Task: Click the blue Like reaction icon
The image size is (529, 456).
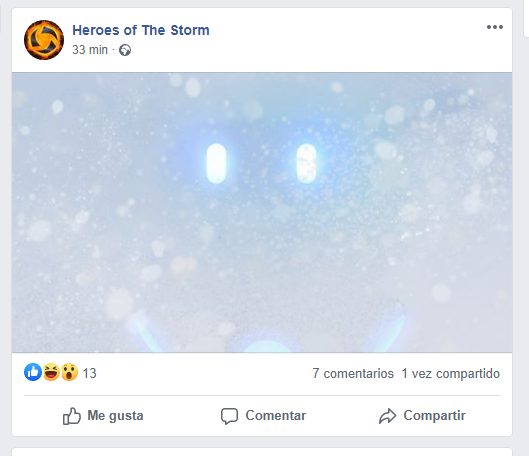Action: (33, 372)
